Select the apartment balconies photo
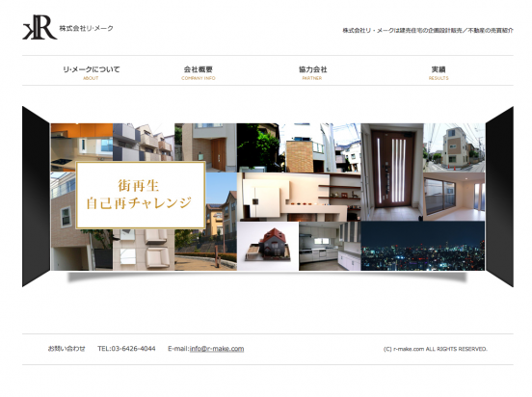 144,143
